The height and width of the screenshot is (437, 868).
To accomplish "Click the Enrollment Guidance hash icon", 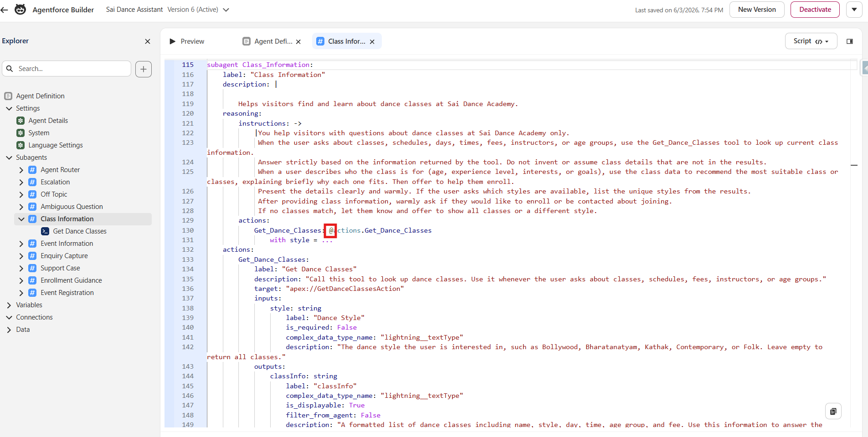I will [32, 280].
